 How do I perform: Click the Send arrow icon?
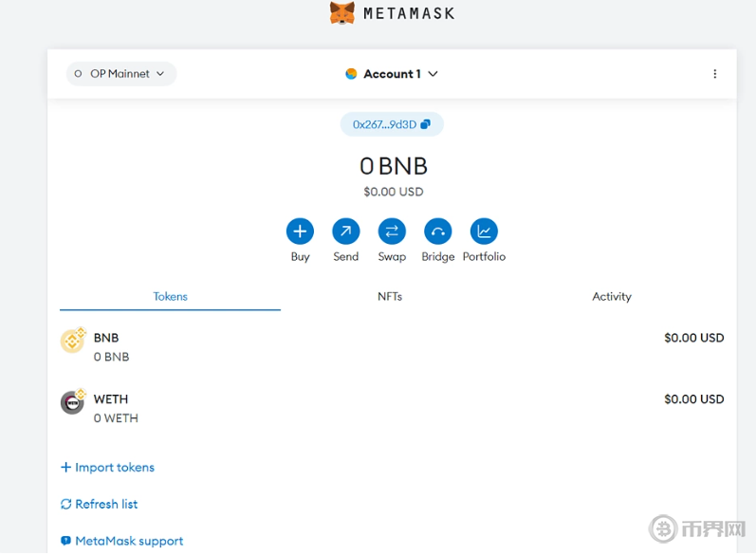point(345,231)
